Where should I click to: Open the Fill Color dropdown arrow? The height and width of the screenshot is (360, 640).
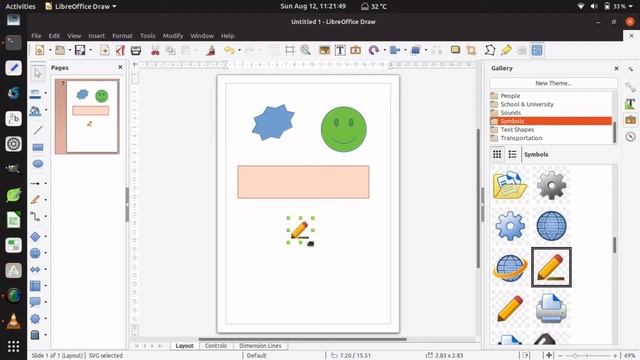coord(46,110)
